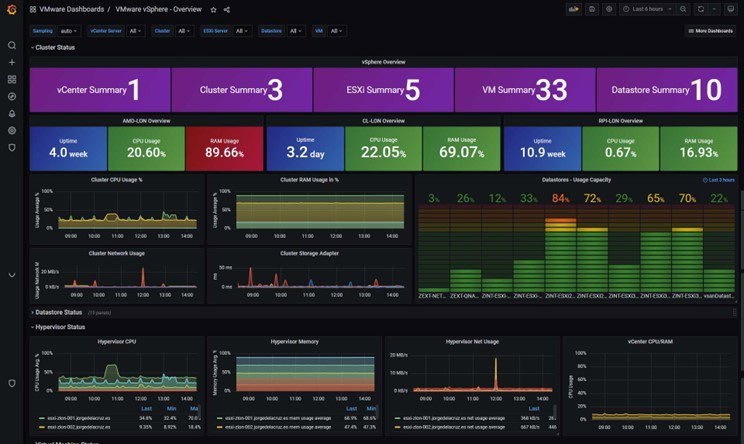The width and height of the screenshot is (744, 444).
Task: Open the search icon in sidebar
Action: (12, 45)
